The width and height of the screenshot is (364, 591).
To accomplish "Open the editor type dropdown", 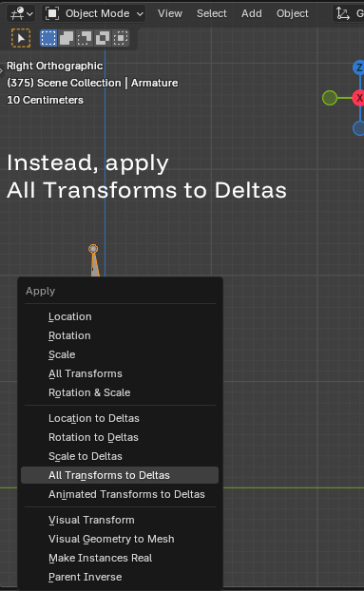I will coord(21,13).
